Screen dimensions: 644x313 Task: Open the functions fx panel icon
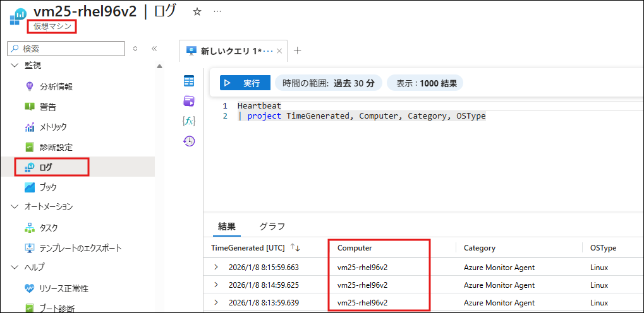189,121
